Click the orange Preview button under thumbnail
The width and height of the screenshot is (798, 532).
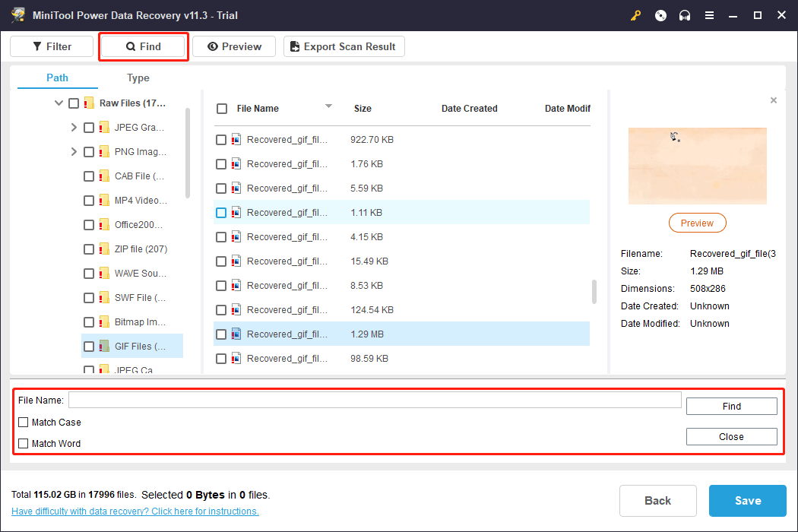[x=697, y=223]
